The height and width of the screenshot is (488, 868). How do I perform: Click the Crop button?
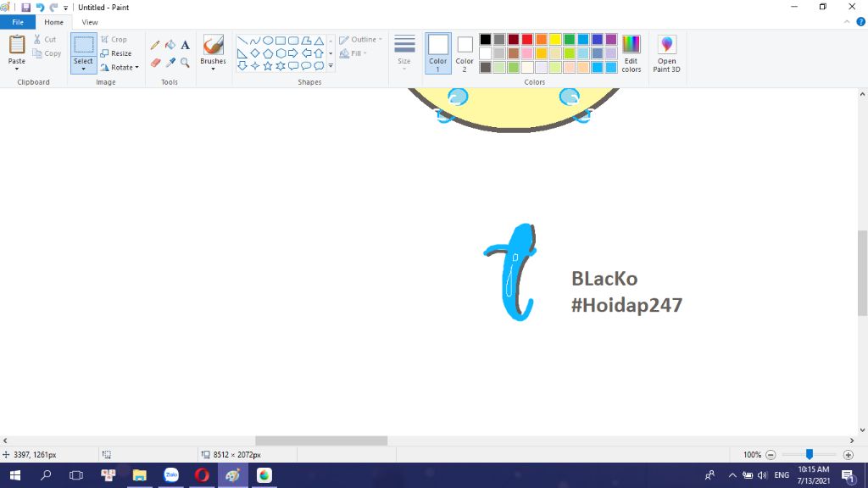(x=114, y=40)
